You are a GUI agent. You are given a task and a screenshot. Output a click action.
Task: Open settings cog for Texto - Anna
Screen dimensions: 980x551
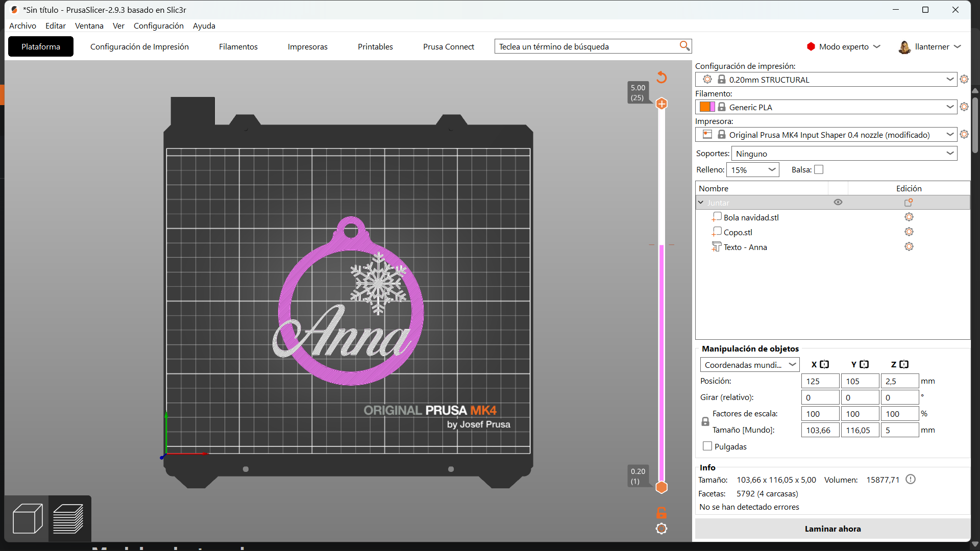[909, 246]
